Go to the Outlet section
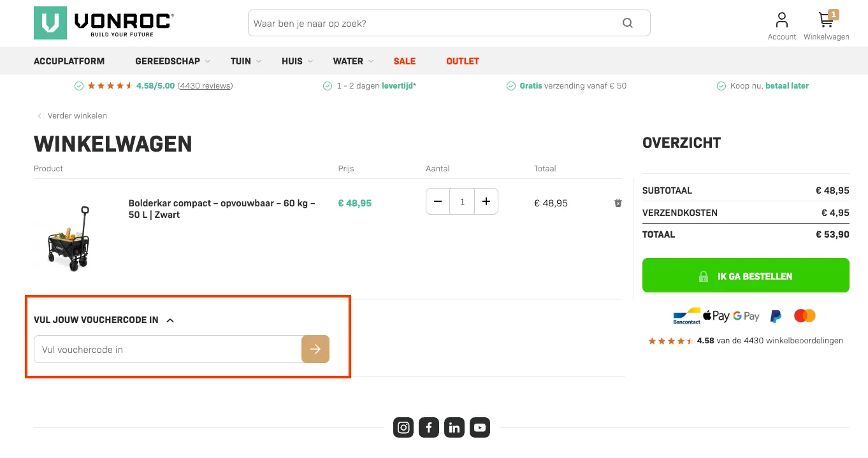868x458 pixels. coord(463,61)
